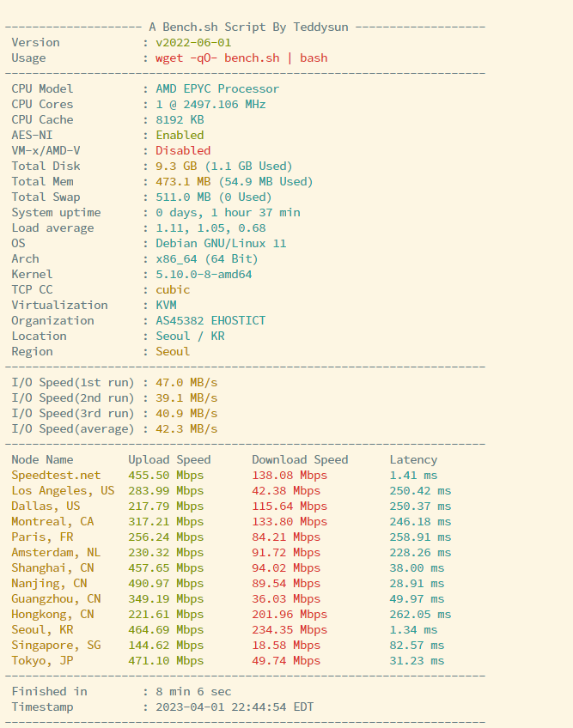Click the timestamp 2023-04-01 22:44:54 EDT
This screenshot has width=573, height=728.
(235, 707)
